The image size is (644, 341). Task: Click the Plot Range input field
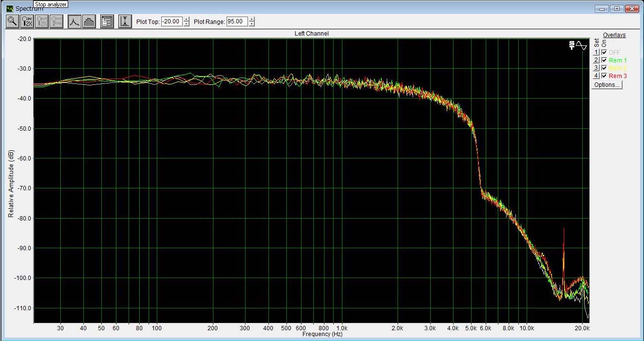click(237, 21)
